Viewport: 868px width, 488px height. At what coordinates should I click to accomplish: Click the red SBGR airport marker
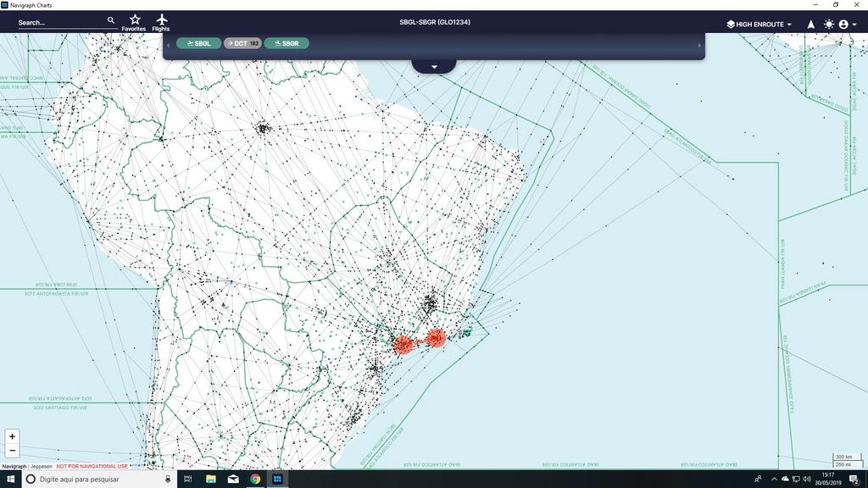[x=403, y=344]
